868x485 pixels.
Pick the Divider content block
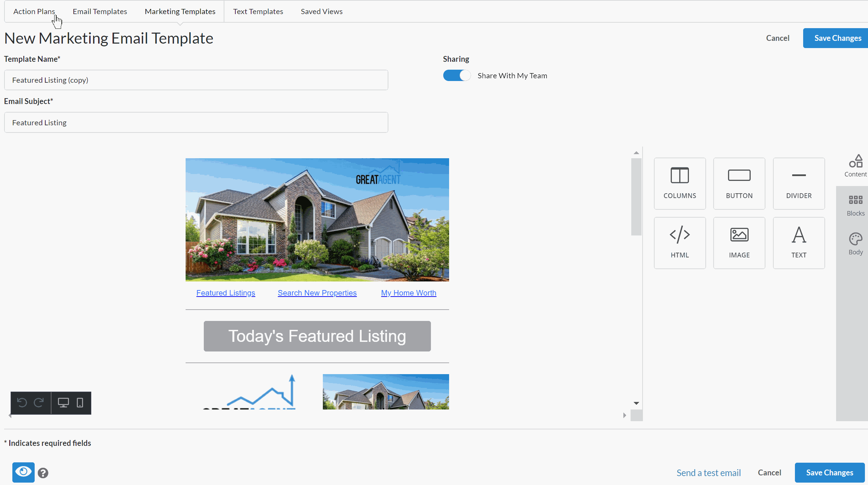point(798,183)
